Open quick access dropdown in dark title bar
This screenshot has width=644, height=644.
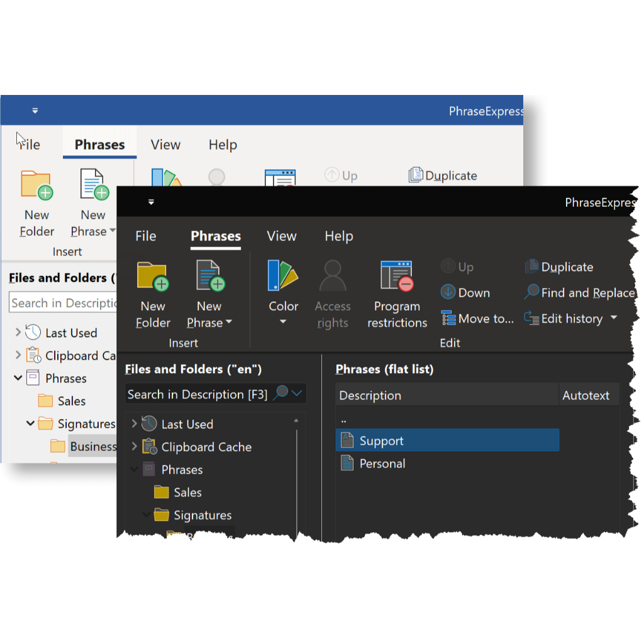(x=151, y=202)
